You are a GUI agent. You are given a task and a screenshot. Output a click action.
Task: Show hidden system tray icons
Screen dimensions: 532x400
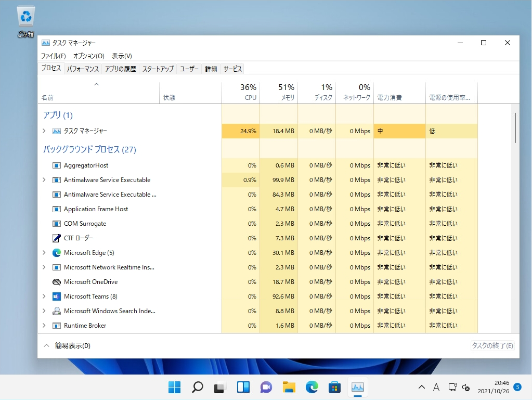tap(422, 387)
